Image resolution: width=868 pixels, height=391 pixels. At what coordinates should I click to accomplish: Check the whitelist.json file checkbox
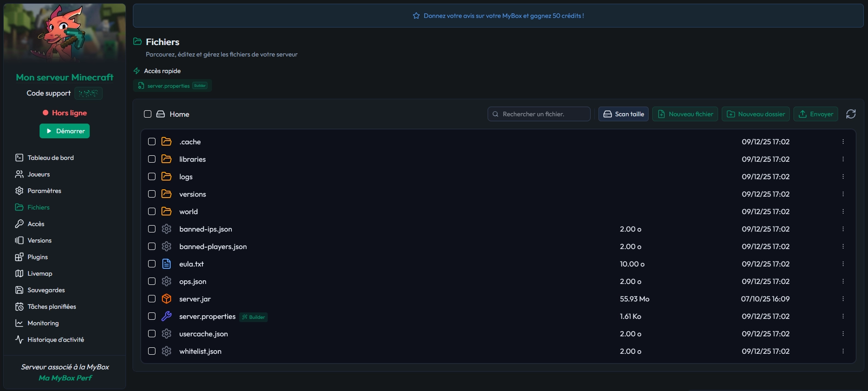pyautogui.click(x=152, y=351)
